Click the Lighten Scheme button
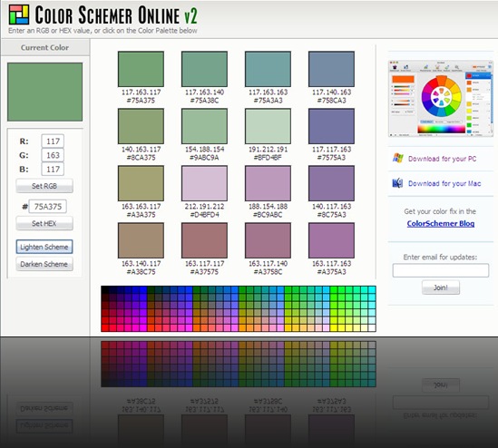This screenshot has width=498, height=448. pyautogui.click(x=44, y=247)
